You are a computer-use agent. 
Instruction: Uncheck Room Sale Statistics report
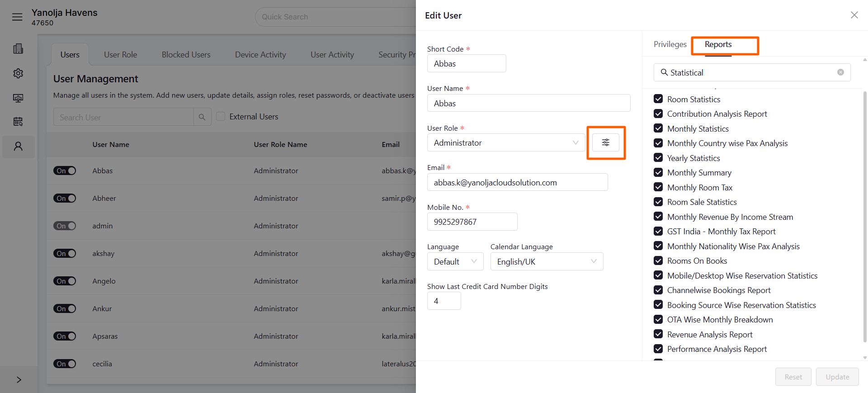(658, 202)
